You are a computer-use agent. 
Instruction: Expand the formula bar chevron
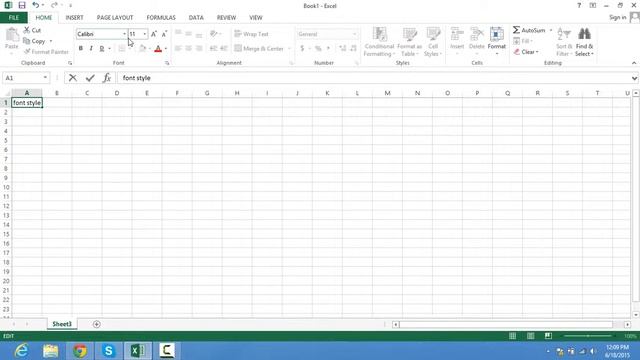634,78
